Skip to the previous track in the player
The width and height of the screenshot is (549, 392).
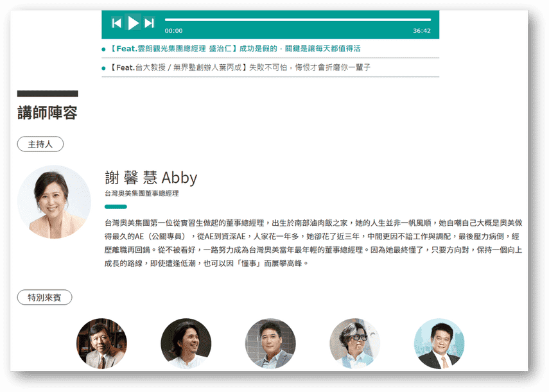coord(116,22)
